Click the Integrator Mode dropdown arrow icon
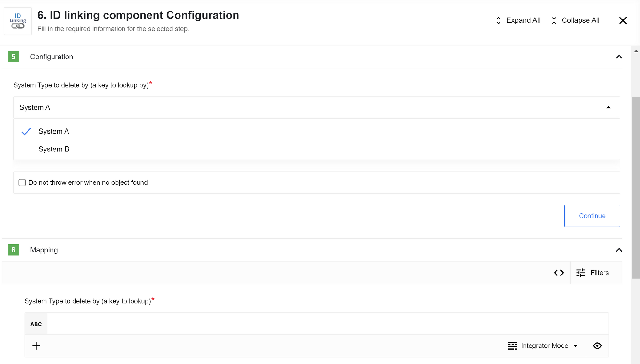Image resolution: width=640 pixels, height=364 pixels. pyautogui.click(x=576, y=345)
